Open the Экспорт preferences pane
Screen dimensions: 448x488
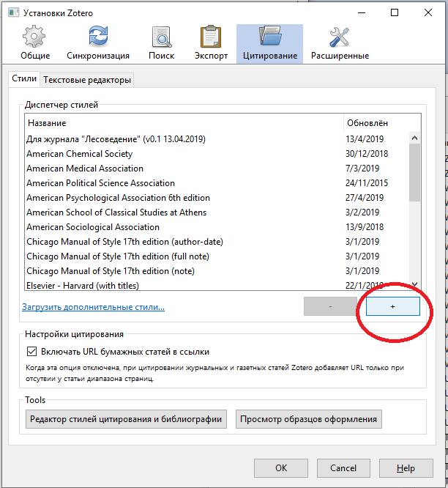coord(211,43)
